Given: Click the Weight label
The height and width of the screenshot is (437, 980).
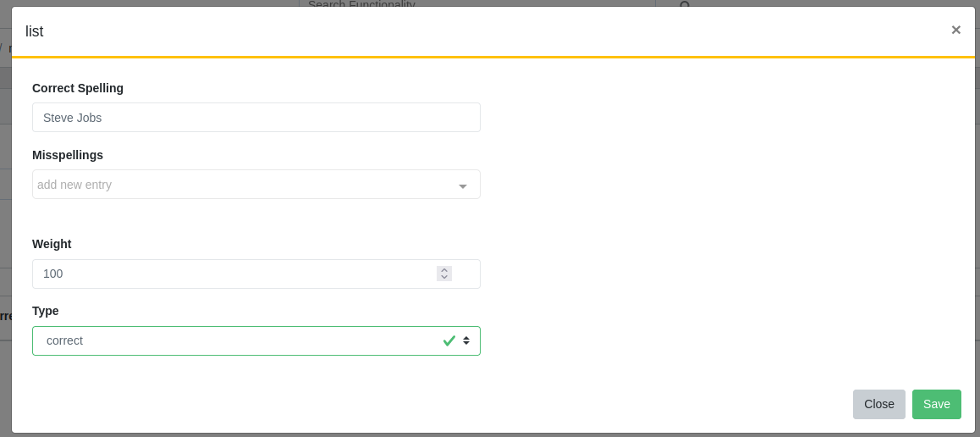Looking at the screenshot, I should tap(52, 244).
